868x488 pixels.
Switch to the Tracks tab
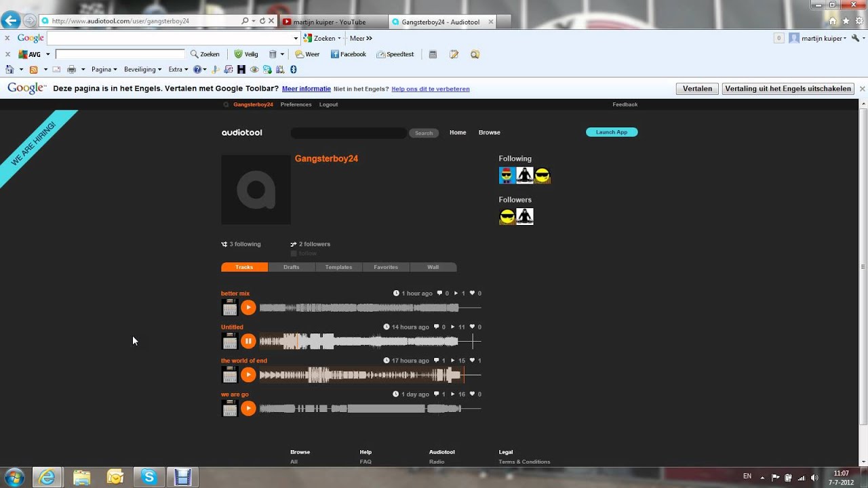[x=244, y=267]
